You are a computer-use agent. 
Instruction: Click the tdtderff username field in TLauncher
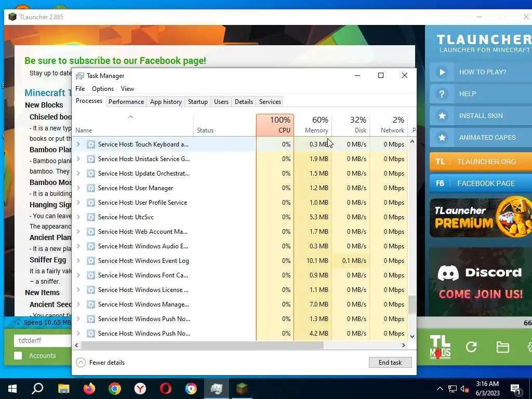coord(43,340)
